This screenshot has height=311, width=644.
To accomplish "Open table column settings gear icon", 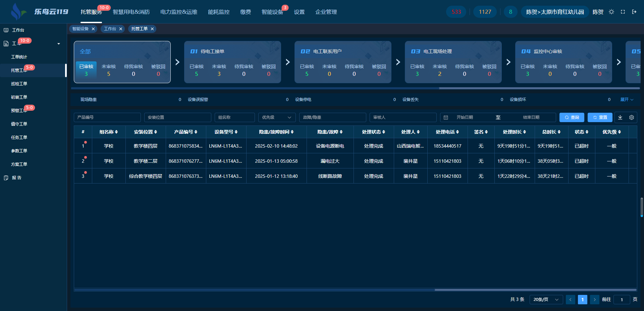I will (632, 117).
